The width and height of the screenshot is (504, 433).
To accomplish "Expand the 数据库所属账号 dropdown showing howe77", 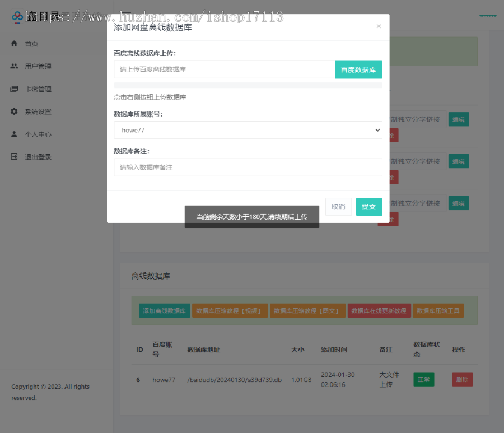I will point(248,130).
